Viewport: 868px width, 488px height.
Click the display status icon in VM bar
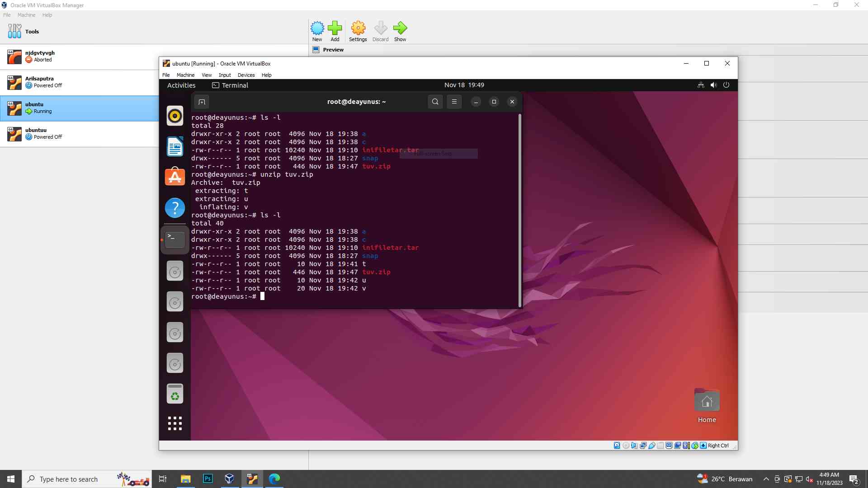tap(669, 446)
